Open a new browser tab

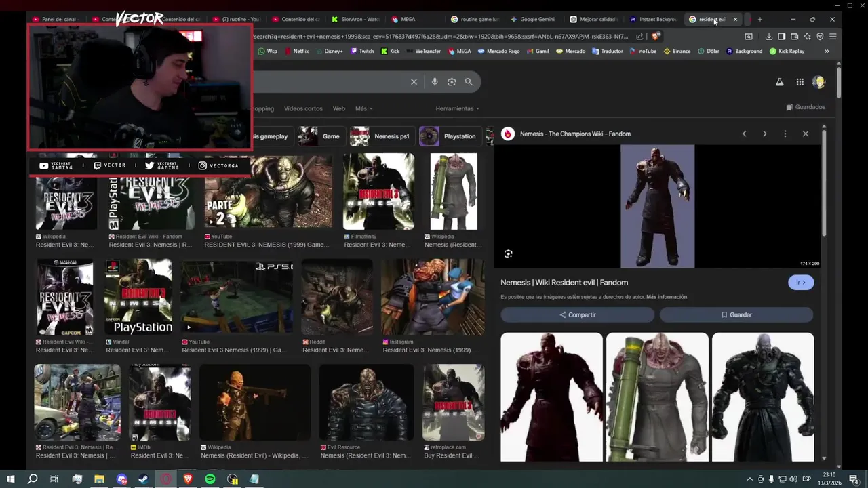click(x=759, y=19)
